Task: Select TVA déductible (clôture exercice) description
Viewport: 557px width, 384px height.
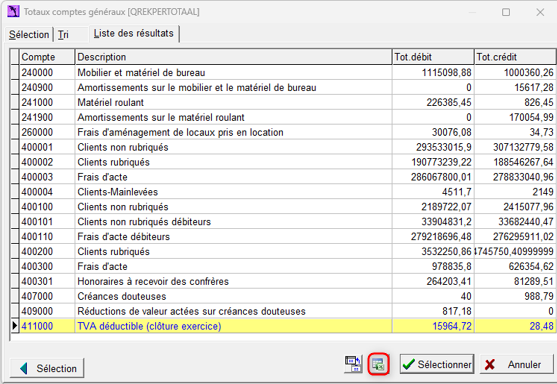Action: 233,326
